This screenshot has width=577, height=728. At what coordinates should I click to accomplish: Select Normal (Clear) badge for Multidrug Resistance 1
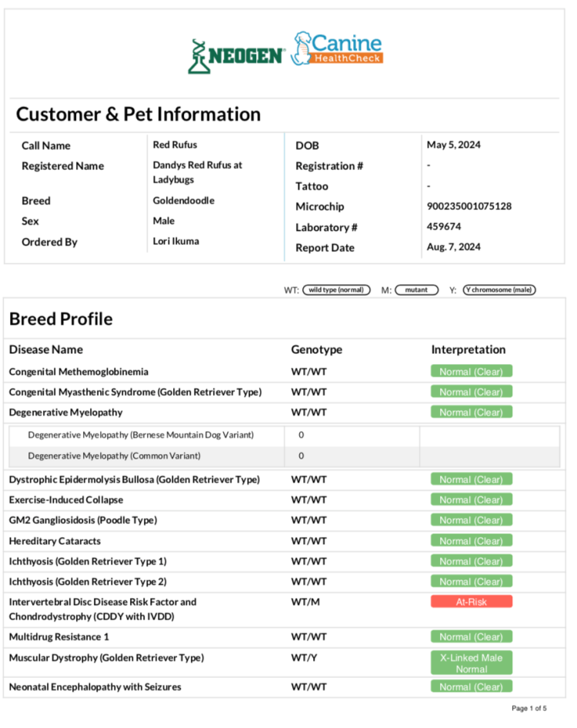point(471,637)
